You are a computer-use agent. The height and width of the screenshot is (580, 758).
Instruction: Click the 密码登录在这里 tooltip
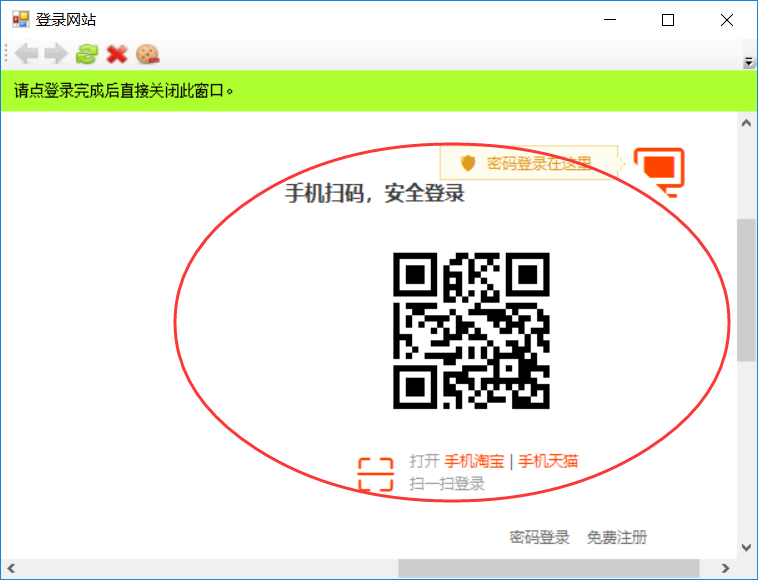tap(529, 163)
